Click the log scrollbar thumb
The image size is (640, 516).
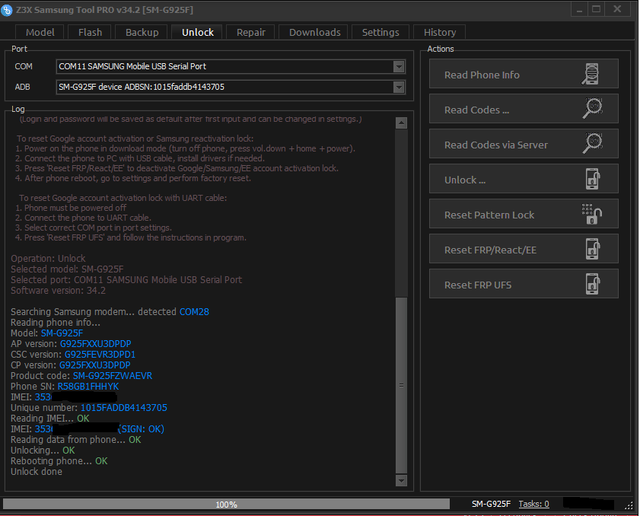pyautogui.click(x=401, y=385)
